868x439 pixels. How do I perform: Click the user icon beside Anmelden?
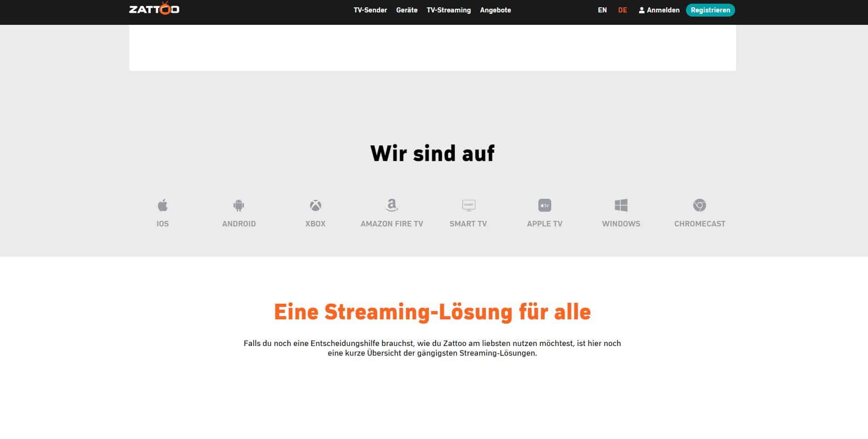coord(642,10)
